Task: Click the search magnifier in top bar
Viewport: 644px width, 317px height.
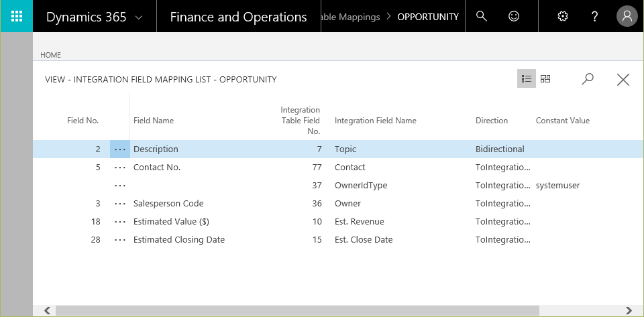Action: click(x=482, y=16)
